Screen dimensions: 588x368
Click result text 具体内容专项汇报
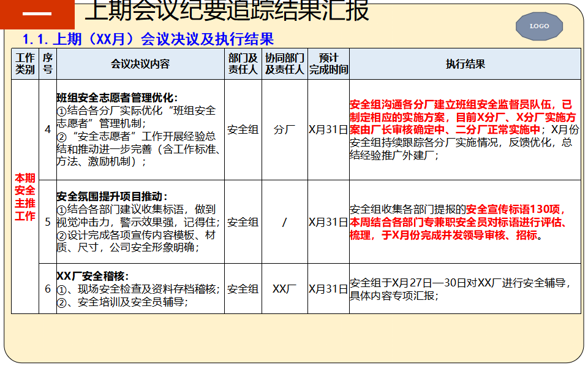tap(392, 296)
